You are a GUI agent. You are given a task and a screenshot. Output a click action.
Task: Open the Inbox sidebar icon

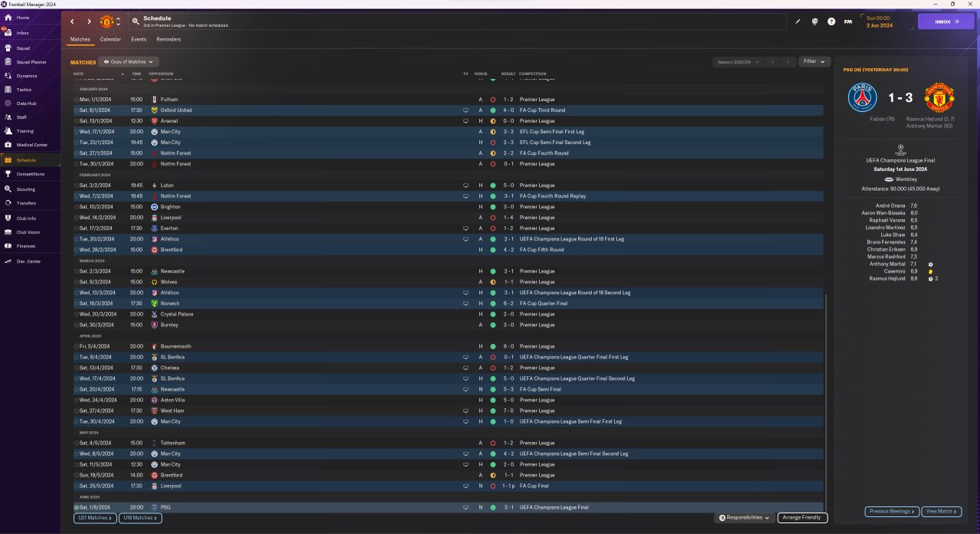(x=8, y=33)
